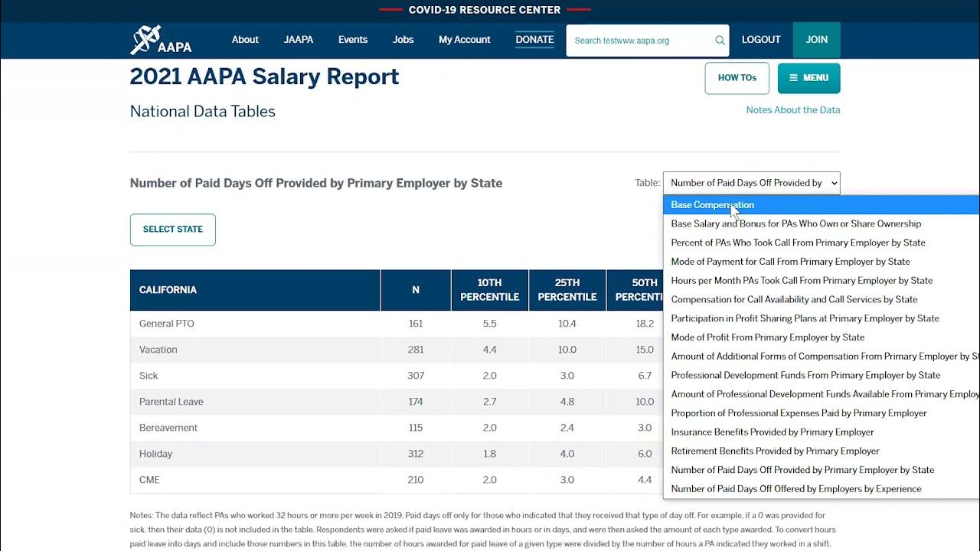The image size is (980, 551).
Task: Click the LOGOUT link
Action: coord(761,40)
